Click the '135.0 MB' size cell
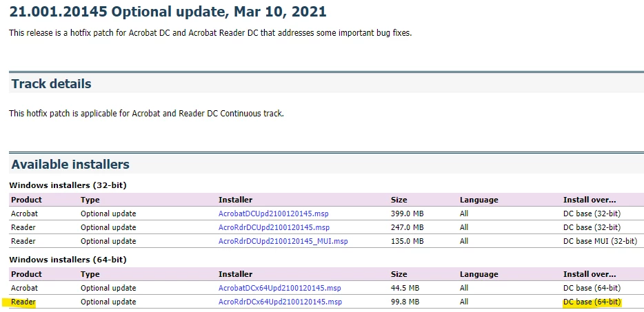 point(407,241)
